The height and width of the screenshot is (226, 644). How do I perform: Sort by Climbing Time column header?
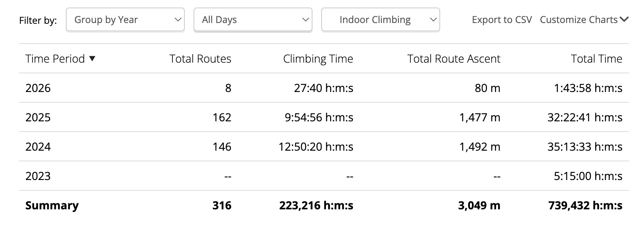pyautogui.click(x=318, y=59)
